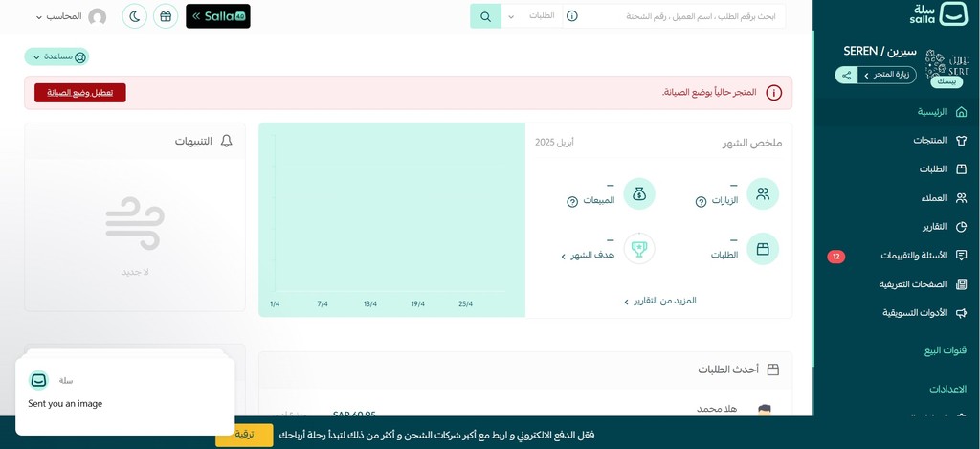The width and height of the screenshot is (980, 449).
Task: Open الأسئلة والتقييمات sidebar item
Action: pos(924,256)
